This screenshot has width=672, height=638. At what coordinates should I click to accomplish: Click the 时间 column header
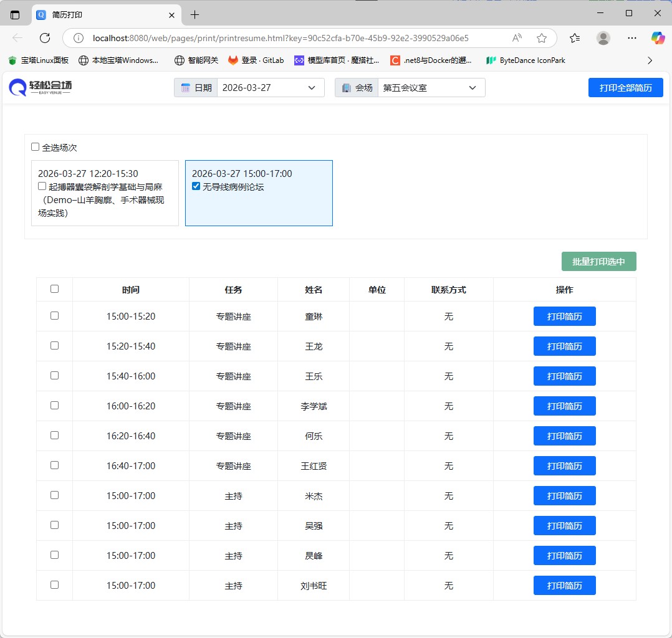coord(131,290)
